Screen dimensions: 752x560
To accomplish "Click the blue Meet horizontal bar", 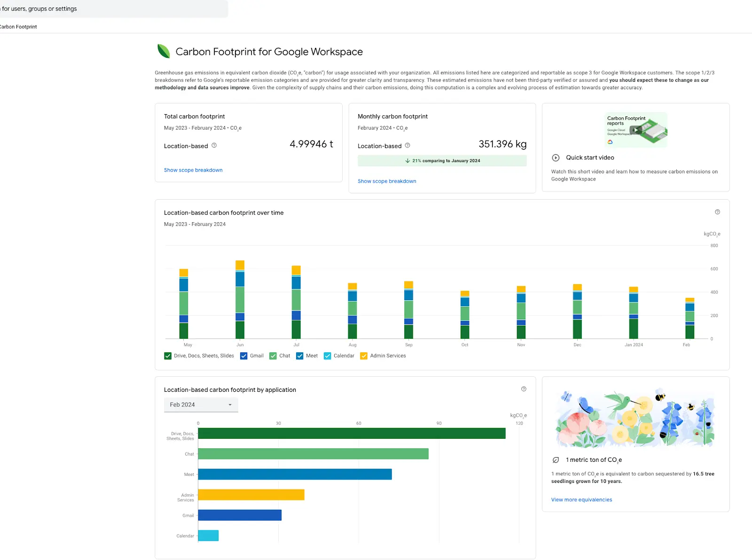I will [x=295, y=474].
